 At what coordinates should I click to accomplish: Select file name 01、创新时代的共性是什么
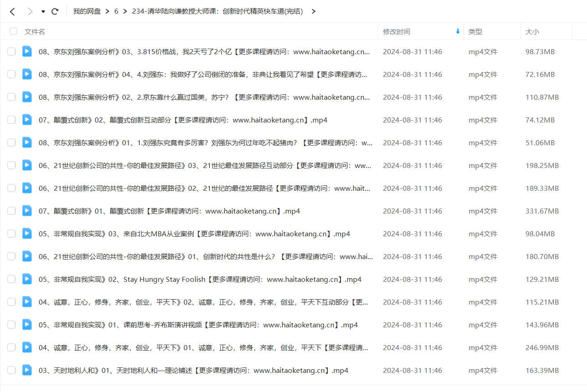[206, 257]
